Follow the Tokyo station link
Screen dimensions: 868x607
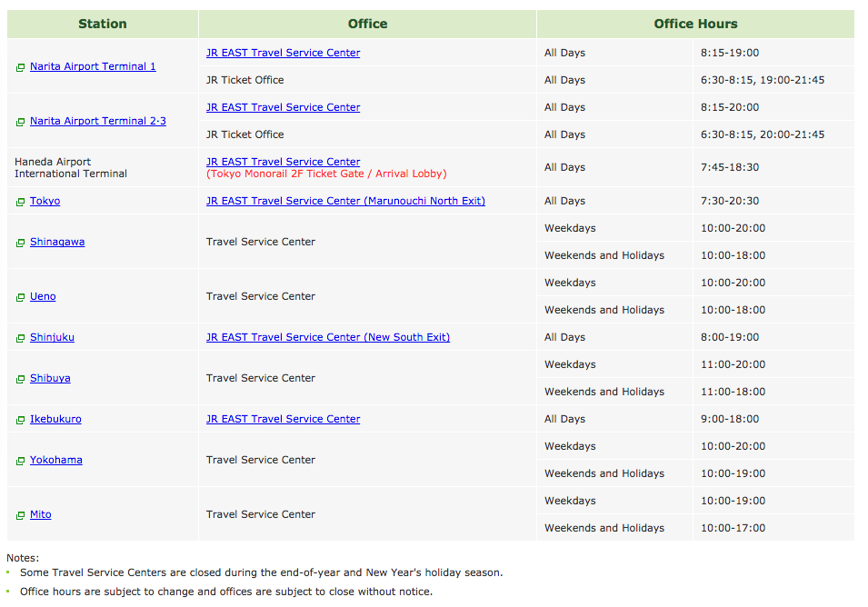(x=45, y=201)
